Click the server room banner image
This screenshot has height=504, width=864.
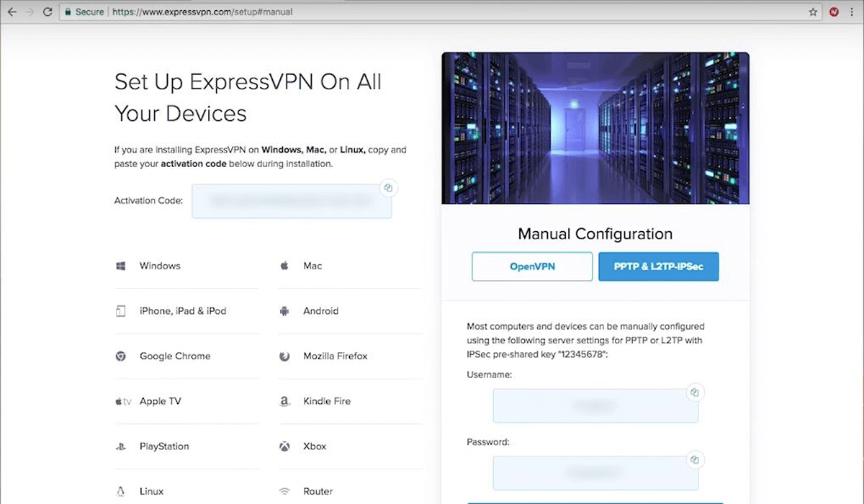[x=595, y=128]
